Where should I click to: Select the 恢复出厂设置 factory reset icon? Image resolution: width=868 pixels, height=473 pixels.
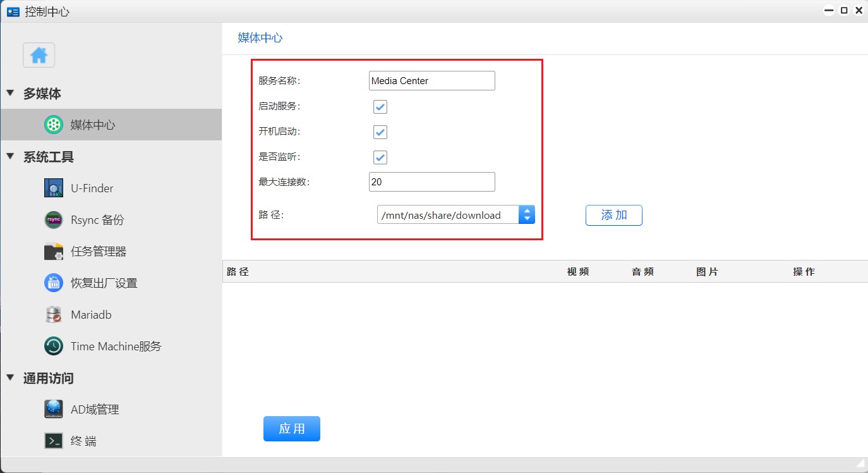click(x=54, y=283)
